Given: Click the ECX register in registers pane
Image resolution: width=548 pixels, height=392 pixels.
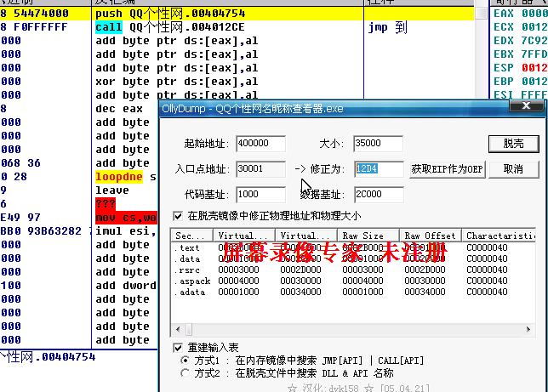Looking at the screenshot, I should (x=504, y=27).
